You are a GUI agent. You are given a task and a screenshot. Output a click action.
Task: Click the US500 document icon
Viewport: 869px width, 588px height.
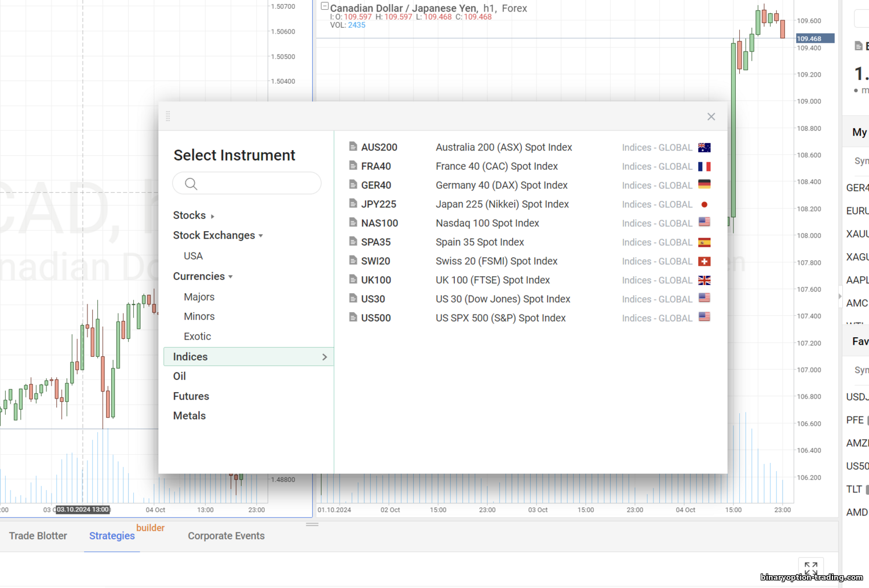click(353, 317)
